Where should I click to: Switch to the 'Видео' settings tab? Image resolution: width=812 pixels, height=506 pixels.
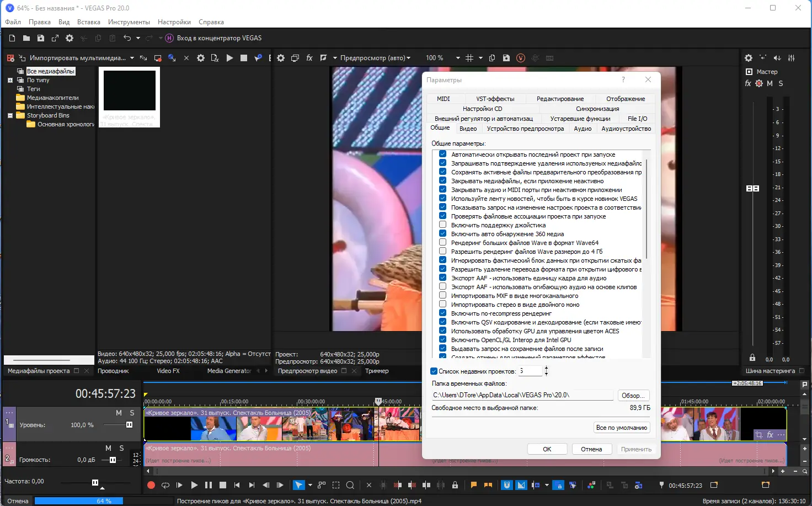[x=468, y=129]
